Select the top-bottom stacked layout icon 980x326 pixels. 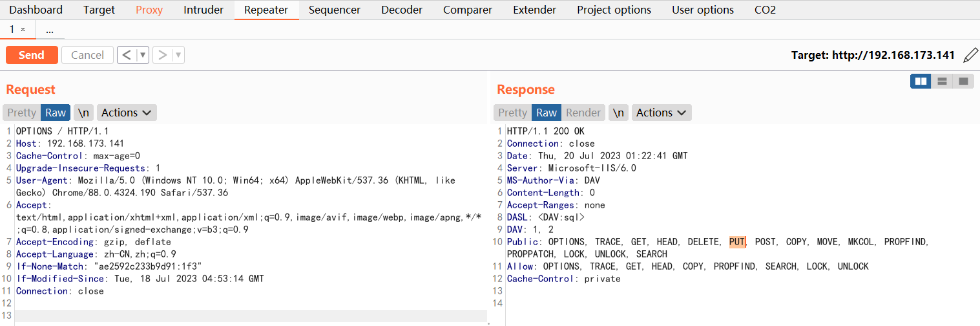(x=942, y=81)
